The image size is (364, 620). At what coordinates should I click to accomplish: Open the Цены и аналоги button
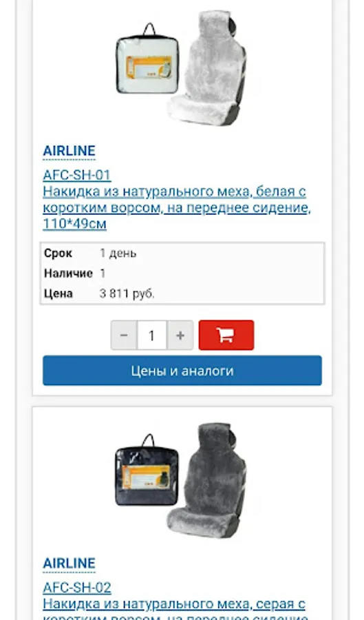(x=182, y=371)
